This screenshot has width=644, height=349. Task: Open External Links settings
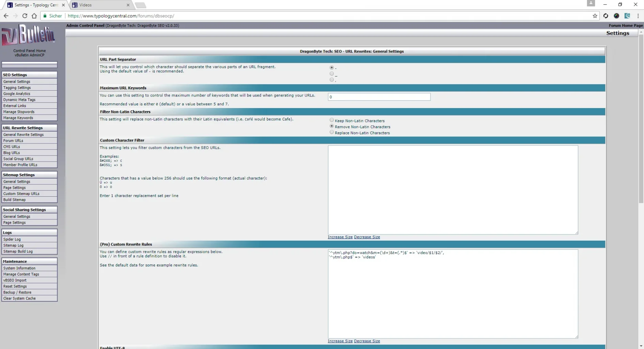pos(29,106)
